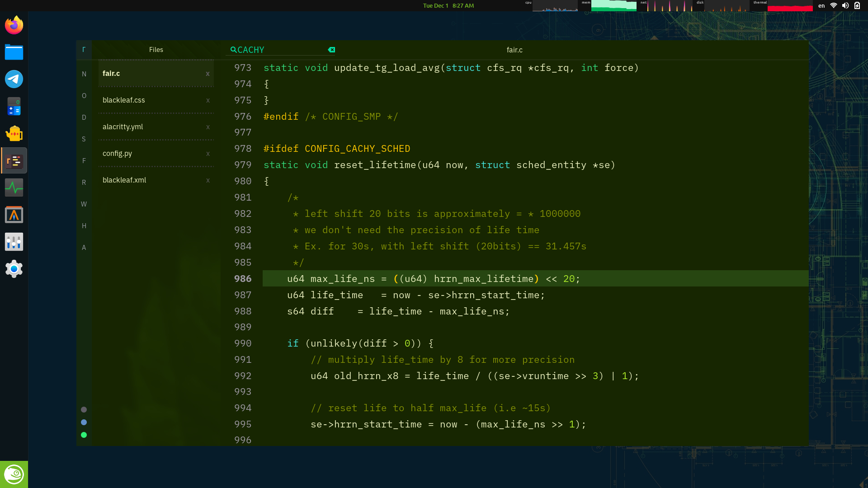This screenshot has height=488, width=868.
Task: Click the Γ sidebar toggle icon
Action: click(x=84, y=50)
